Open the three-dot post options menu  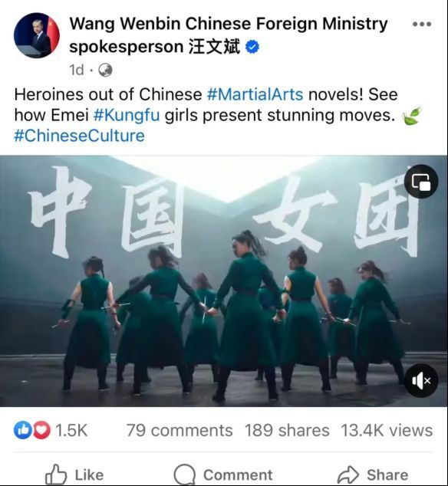tap(422, 25)
